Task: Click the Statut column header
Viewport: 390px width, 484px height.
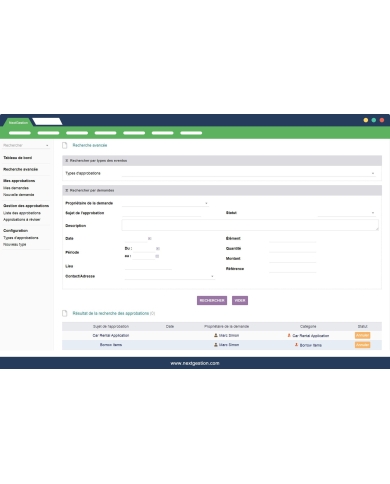Action: click(362, 326)
